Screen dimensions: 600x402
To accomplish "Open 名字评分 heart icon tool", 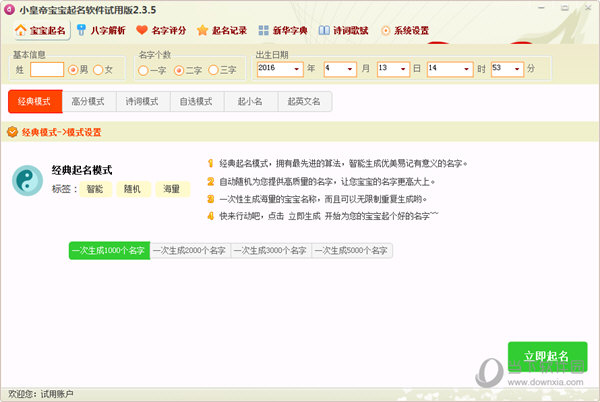I will click(x=161, y=31).
